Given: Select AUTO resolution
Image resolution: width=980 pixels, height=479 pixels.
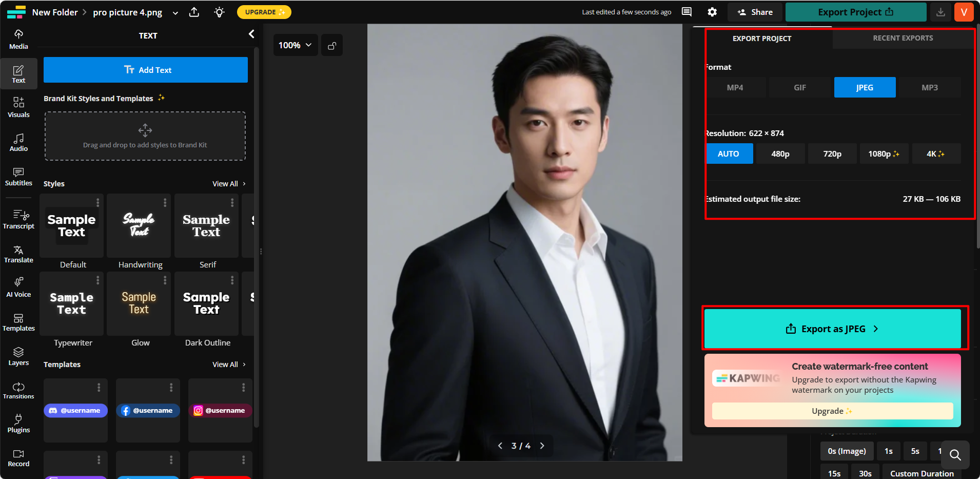Looking at the screenshot, I should point(729,154).
